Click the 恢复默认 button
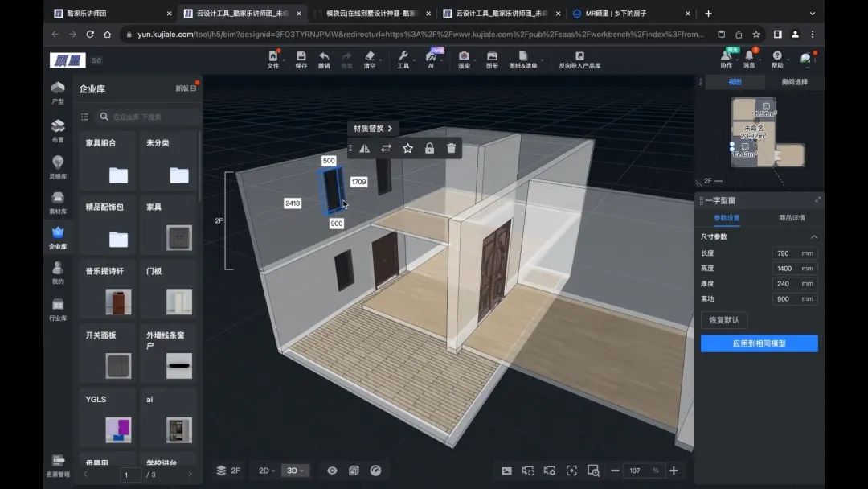Viewport: 868px width, 489px height. [723, 320]
